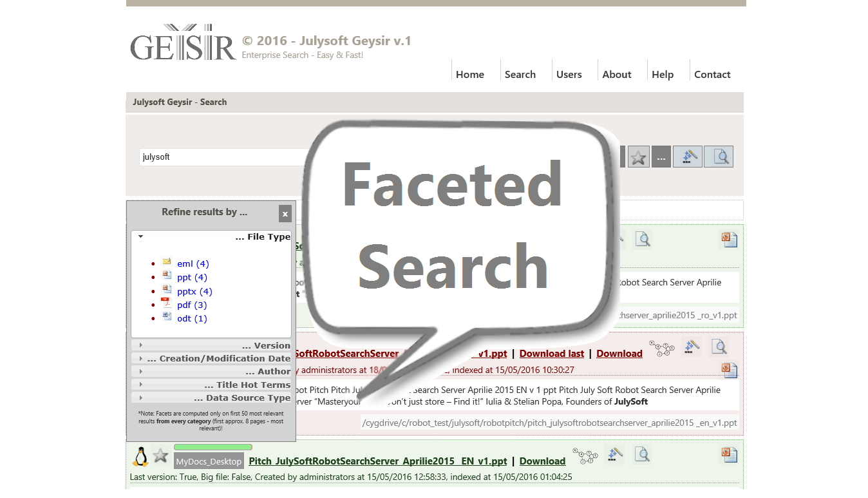The height and width of the screenshot is (498, 868).
Task: Click the facets note starting '*Note: Facets are computed'
Action: (x=211, y=421)
